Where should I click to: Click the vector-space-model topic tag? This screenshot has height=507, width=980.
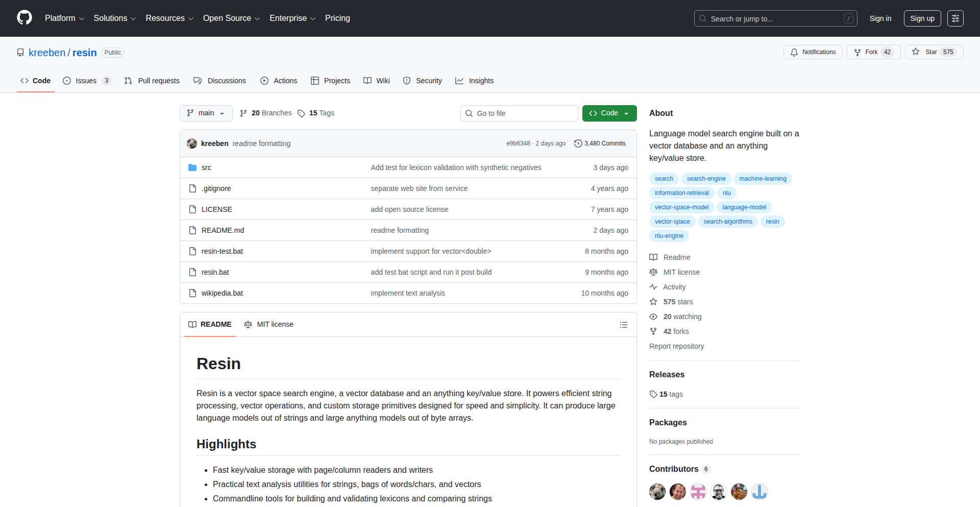pyautogui.click(x=682, y=207)
